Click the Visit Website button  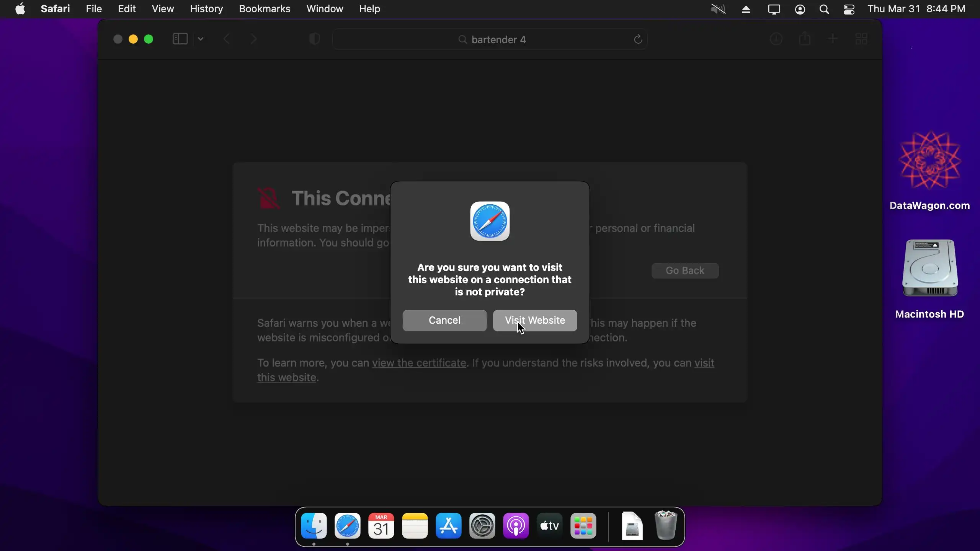pos(535,320)
